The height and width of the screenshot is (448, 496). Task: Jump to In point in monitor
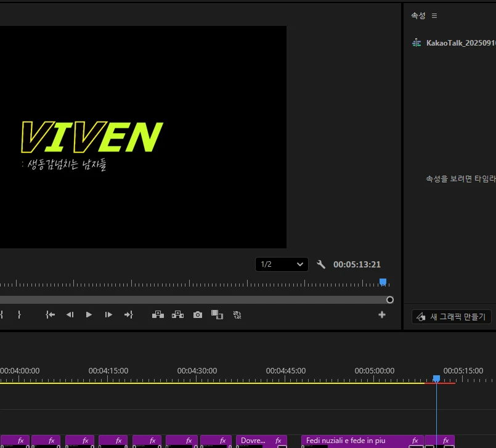pyautogui.click(x=51, y=314)
